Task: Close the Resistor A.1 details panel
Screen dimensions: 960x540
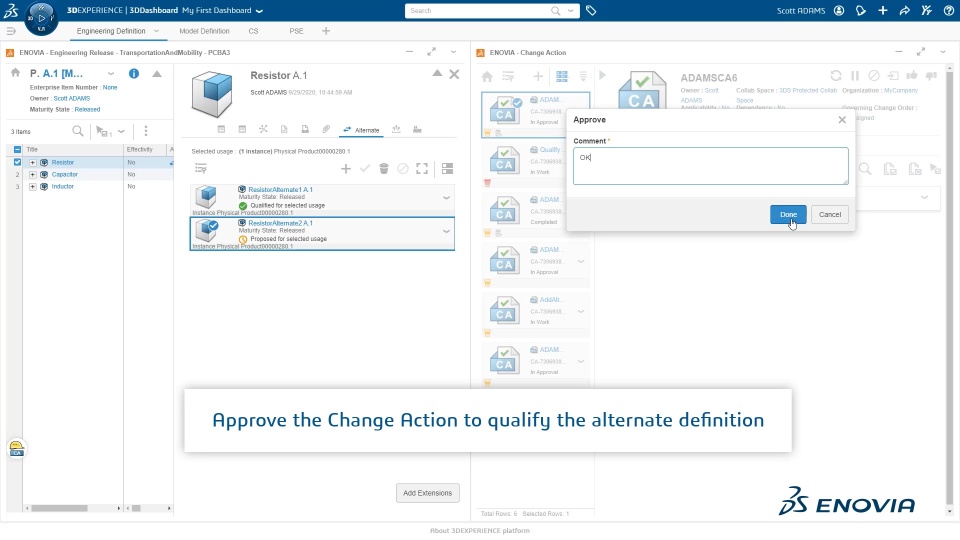Action: click(454, 74)
